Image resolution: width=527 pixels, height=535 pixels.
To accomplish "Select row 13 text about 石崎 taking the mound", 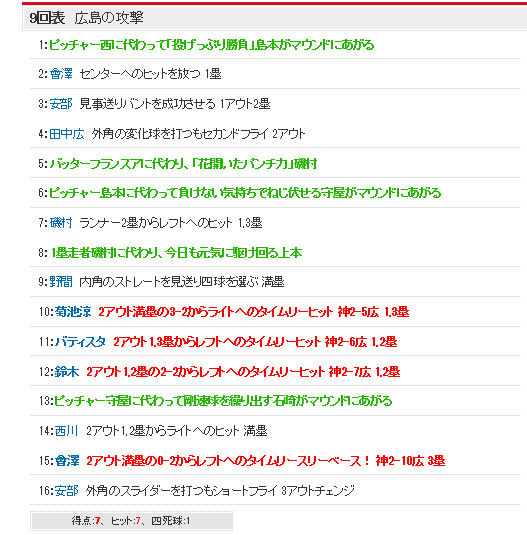I will click(x=223, y=401).
